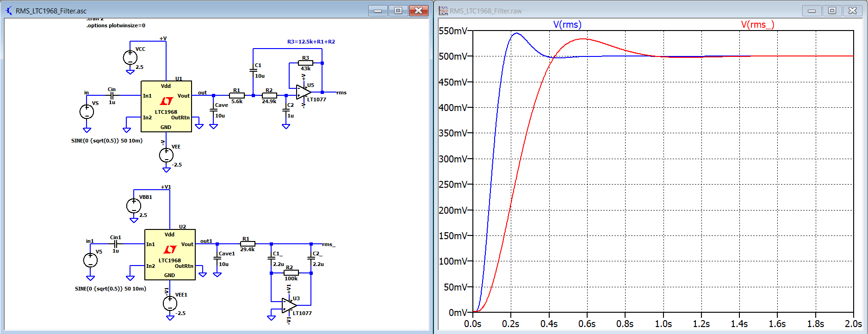This screenshot has width=868, height=334.
Task: Maximize the RMS_LTC1968_Filter.asc schematic window
Action: pyautogui.click(x=398, y=10)
